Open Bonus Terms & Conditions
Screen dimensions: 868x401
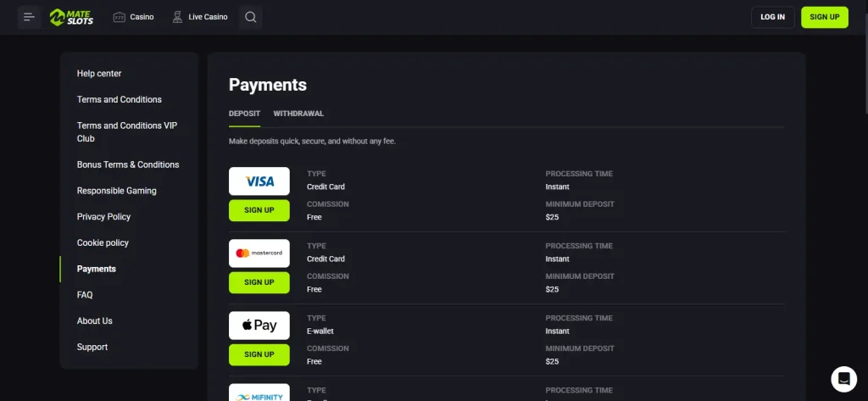pyautogui.click(x=128, y=164)
